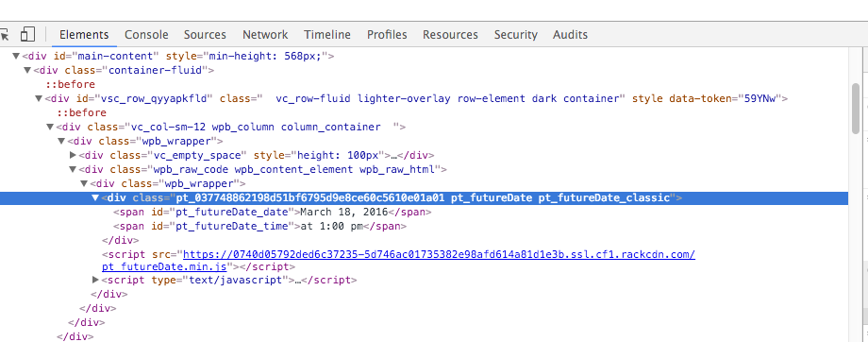The image size is (868, 342).
Task: Collapse the container-fluid div node
Action: 27,71
